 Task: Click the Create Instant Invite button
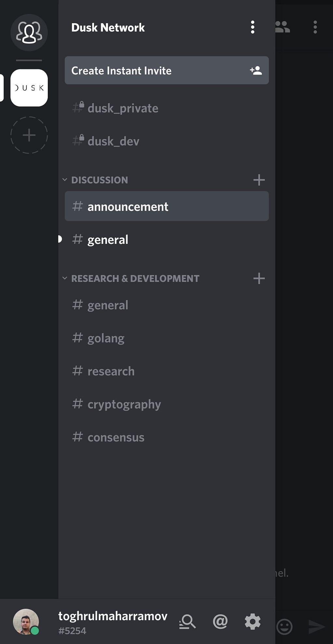click(x=166, y=70)
